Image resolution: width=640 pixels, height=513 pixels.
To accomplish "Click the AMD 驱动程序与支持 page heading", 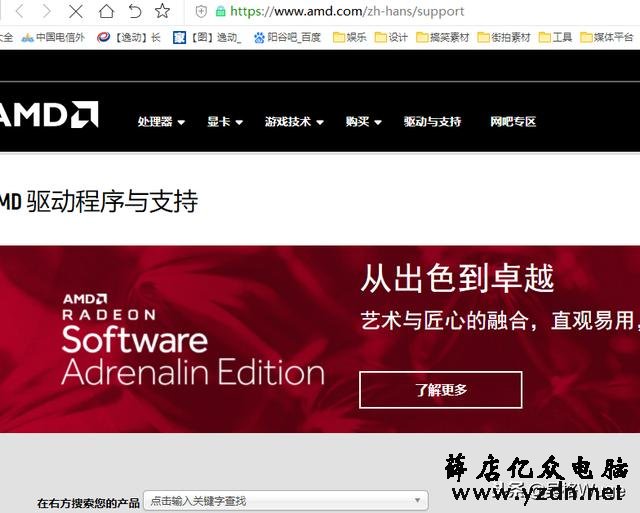I will tap(99, 201).
